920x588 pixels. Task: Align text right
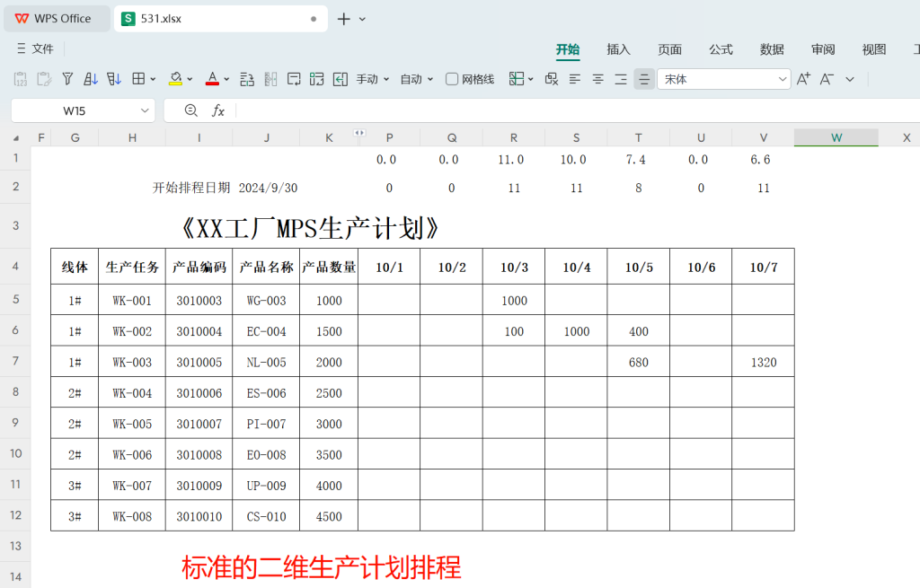click(621, 79)
